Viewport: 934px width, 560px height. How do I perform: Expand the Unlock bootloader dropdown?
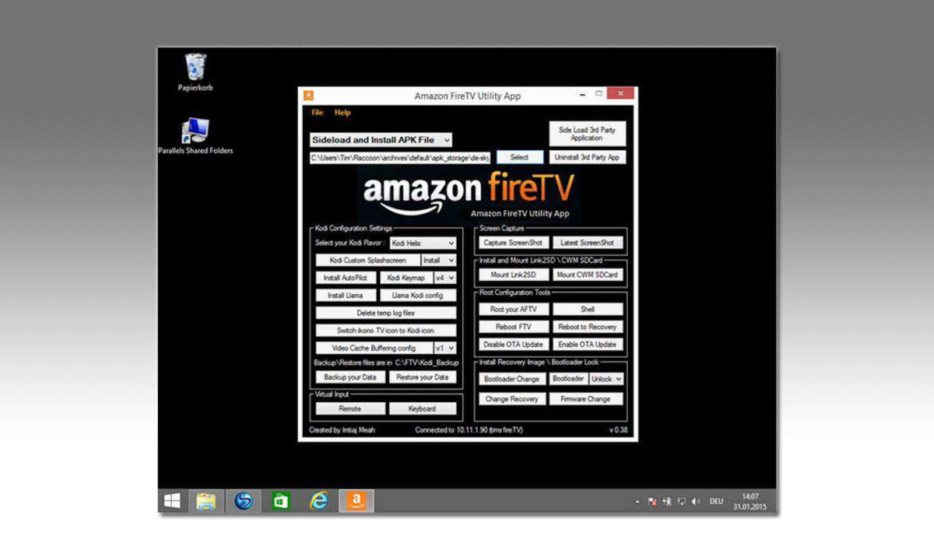point(606,379)
